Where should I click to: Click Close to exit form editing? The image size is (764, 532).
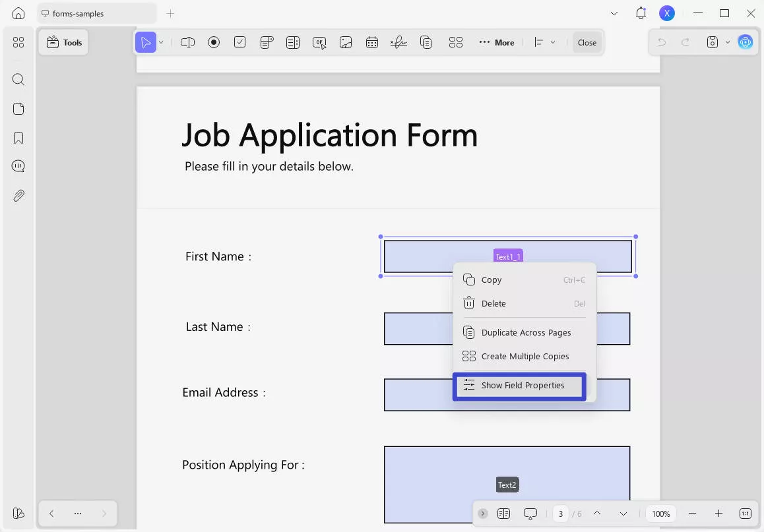pyautogui.click(x=587, y=42)
